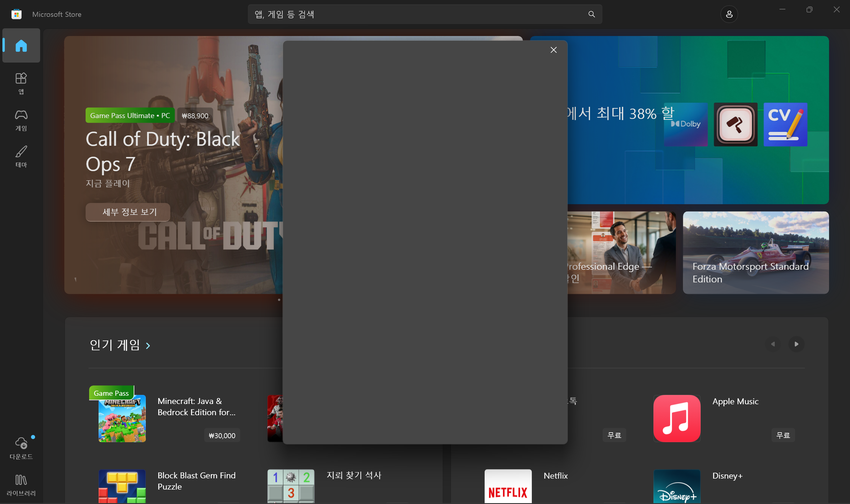Open the Block Blast Gem Find Puzzle icon
Viewport: 850px width, 504px height.
pos(122,486)
